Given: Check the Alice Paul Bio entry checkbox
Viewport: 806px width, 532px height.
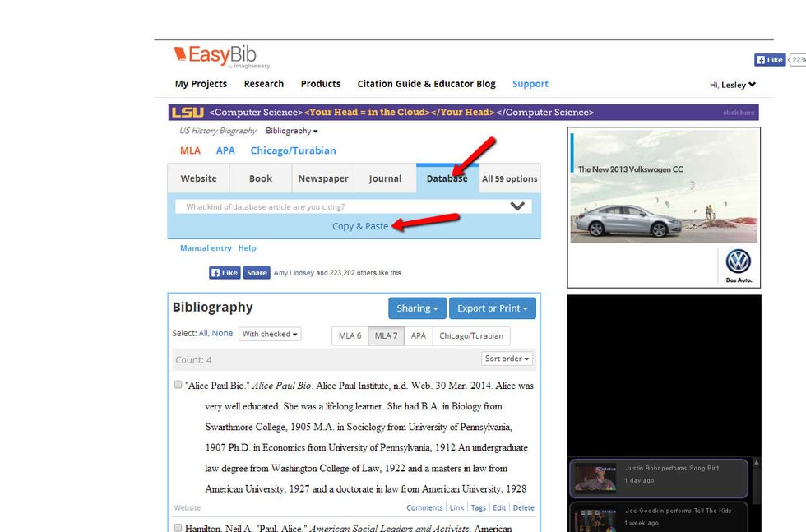Looking at the screenshot, I should [x=178, y=384].
